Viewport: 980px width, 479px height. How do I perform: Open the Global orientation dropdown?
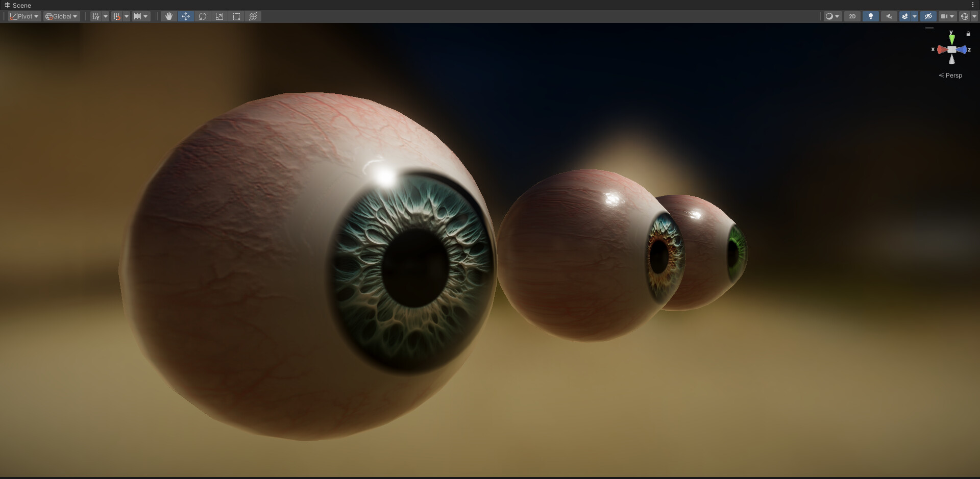pos(61,16)
